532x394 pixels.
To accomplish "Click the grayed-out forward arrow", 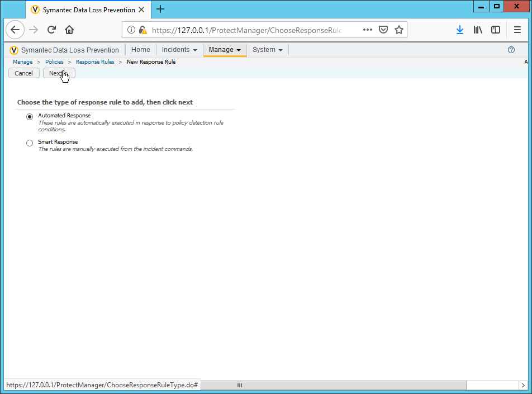I will click(x=34, y=30).
